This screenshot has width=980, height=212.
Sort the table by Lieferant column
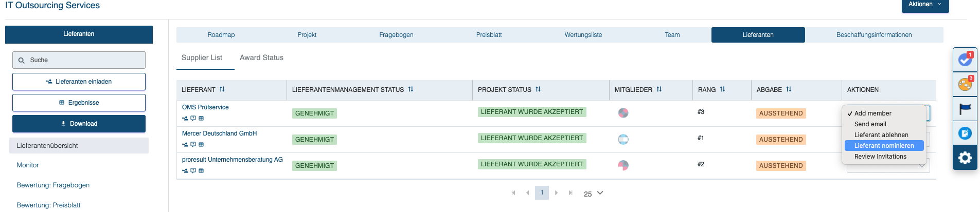(222, 89)
